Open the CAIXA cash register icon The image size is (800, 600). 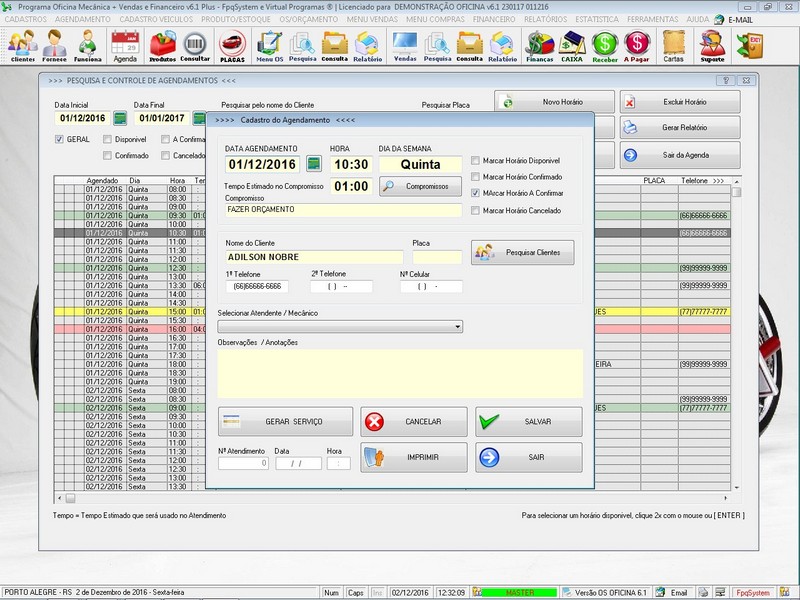(572, 45)
